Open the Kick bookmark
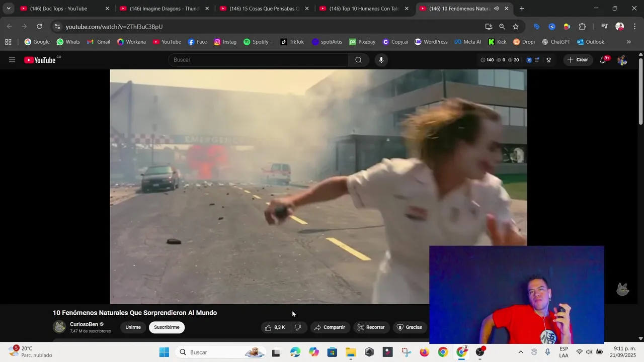The height and width of the screenshot is (362, 644). (x=497, y=42)
